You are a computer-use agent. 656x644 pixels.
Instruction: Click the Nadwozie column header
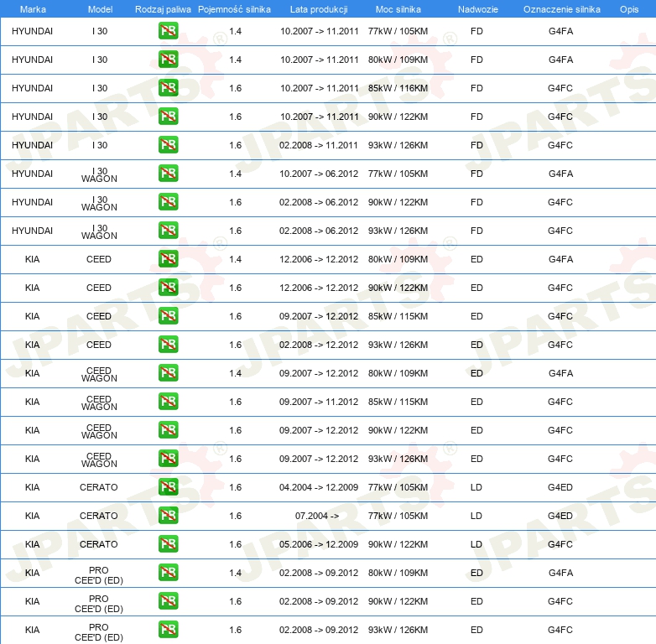tap(476, 8)
